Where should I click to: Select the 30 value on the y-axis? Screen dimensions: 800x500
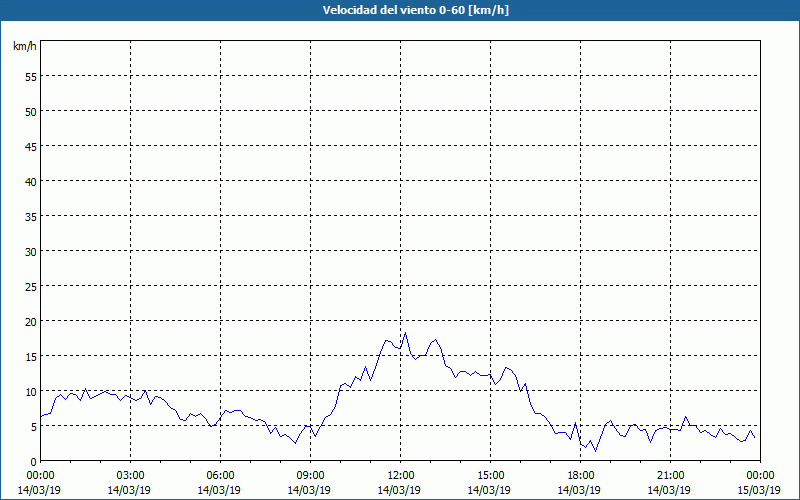coord(31,252)
